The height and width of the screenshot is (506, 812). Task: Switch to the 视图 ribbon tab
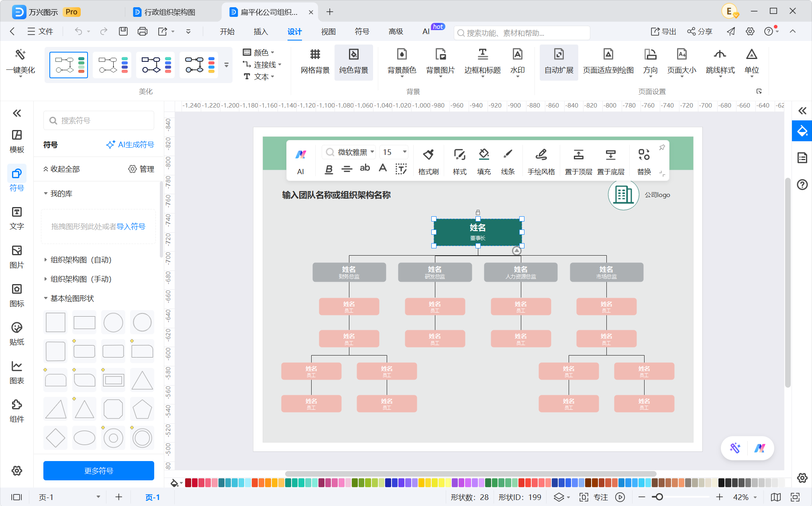click(328, 32)
